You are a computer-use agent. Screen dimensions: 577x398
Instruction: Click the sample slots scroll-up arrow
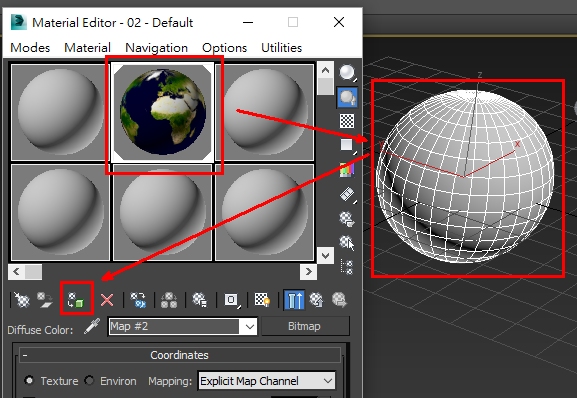325,70
